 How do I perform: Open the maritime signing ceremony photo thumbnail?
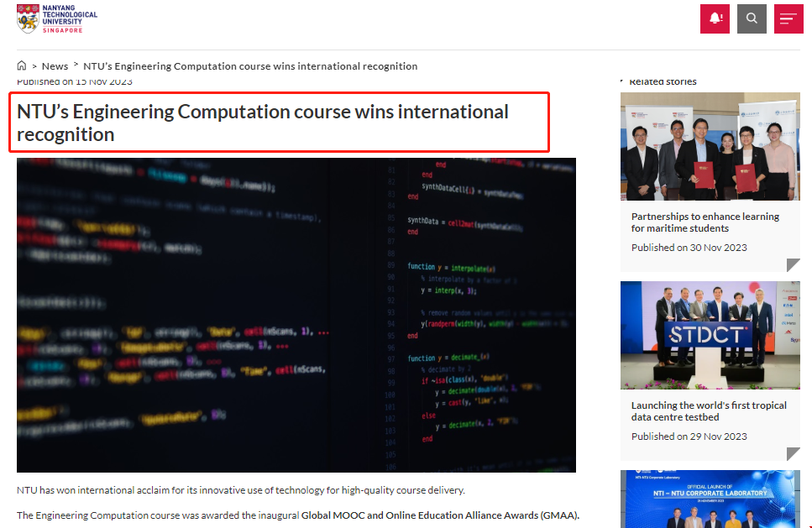pos(710,146)
